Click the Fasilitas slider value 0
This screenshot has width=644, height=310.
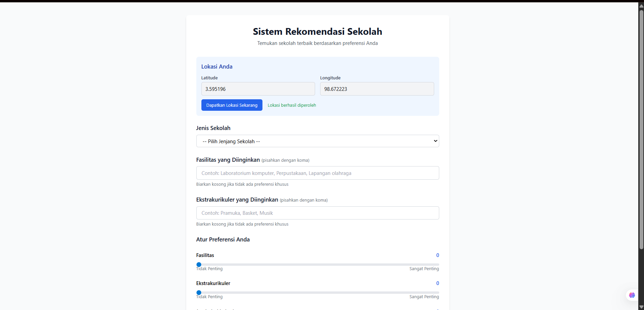438,255
